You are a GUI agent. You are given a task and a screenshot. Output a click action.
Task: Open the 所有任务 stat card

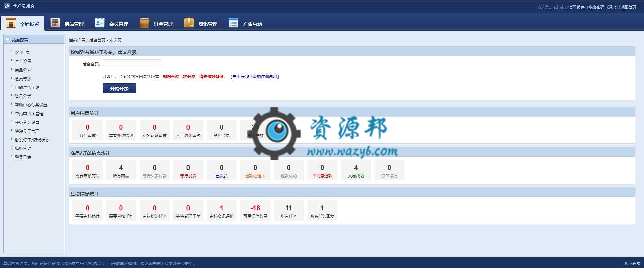click(289, 211)
